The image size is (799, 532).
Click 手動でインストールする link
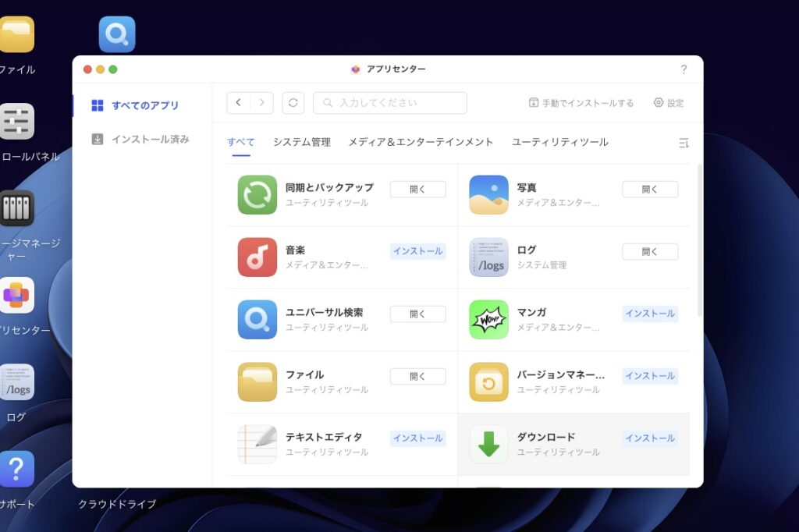(x=581, y=103)
